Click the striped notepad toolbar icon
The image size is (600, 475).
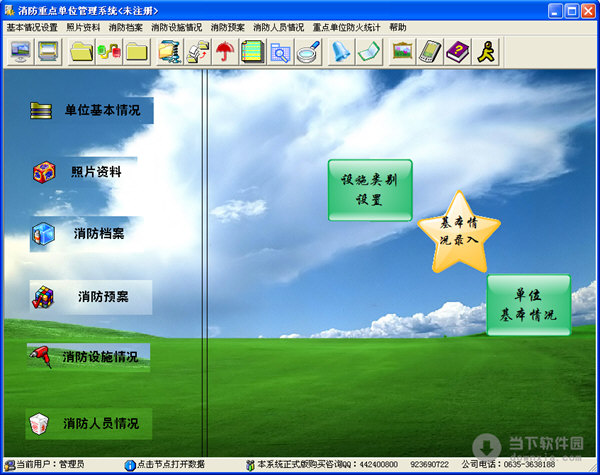point(252,51)
